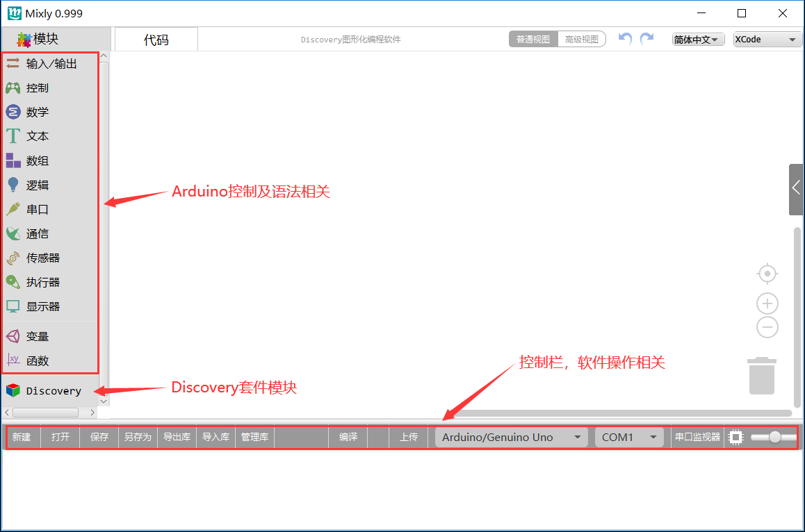This screenshot has height=532, width=805.
Task: Click the 新建 button
Action: pyautogui.click(x=22, y=437)
